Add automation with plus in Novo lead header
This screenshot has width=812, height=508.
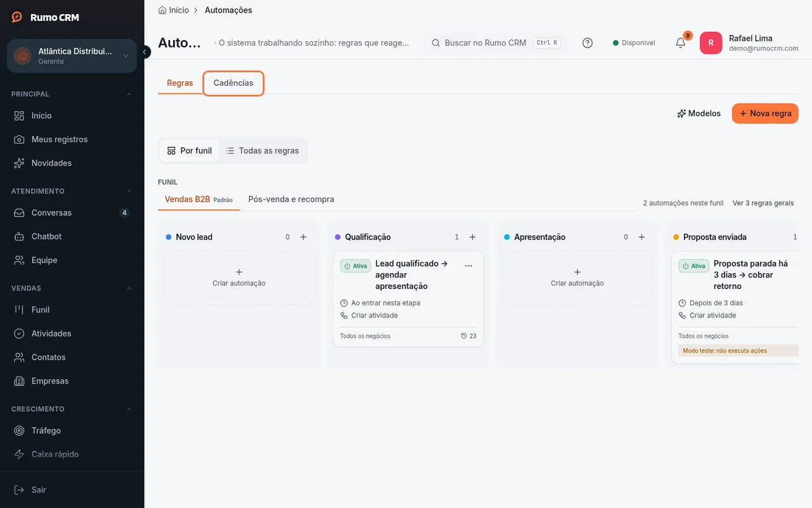pyautogui.click(x=303, y=237)
